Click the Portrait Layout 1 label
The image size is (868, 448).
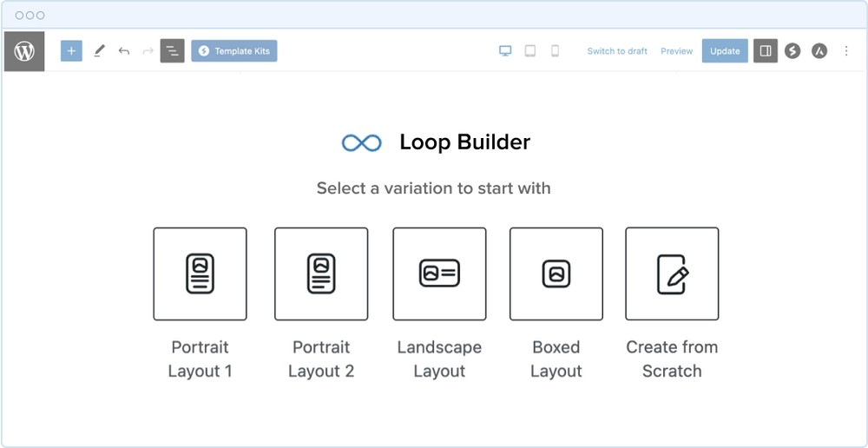pyautogui.click(x=200, y=359)
